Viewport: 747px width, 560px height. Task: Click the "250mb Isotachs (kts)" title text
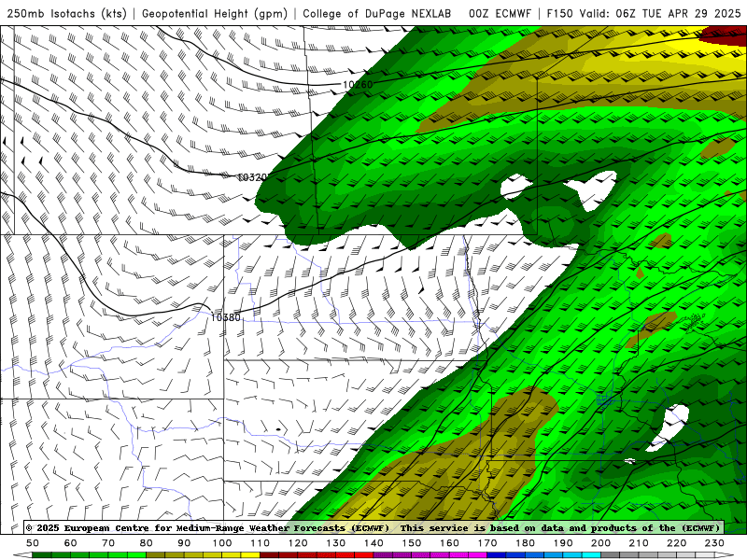[67, 13]
